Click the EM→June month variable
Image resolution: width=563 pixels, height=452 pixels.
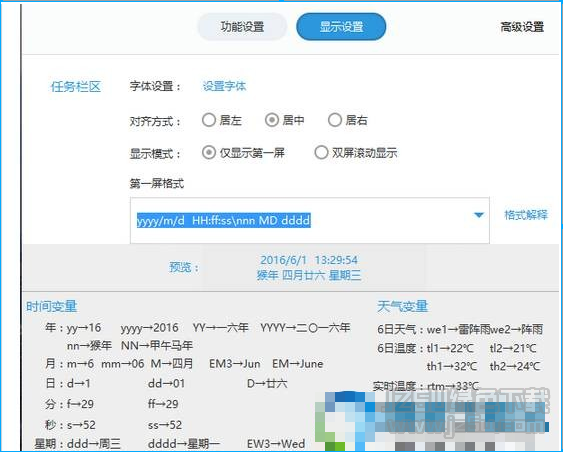coord(298,364)
